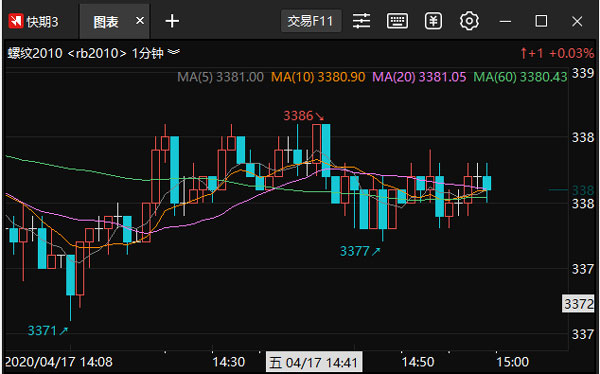This screenshot has height=374, width=600.
Task: Open settings gear icon
Action: tap(469, 21)
